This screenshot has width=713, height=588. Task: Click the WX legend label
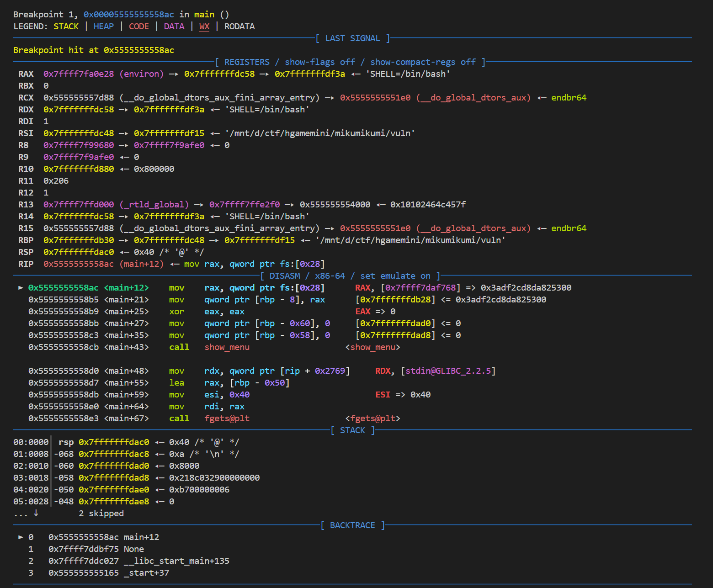[x=204, y=26]
